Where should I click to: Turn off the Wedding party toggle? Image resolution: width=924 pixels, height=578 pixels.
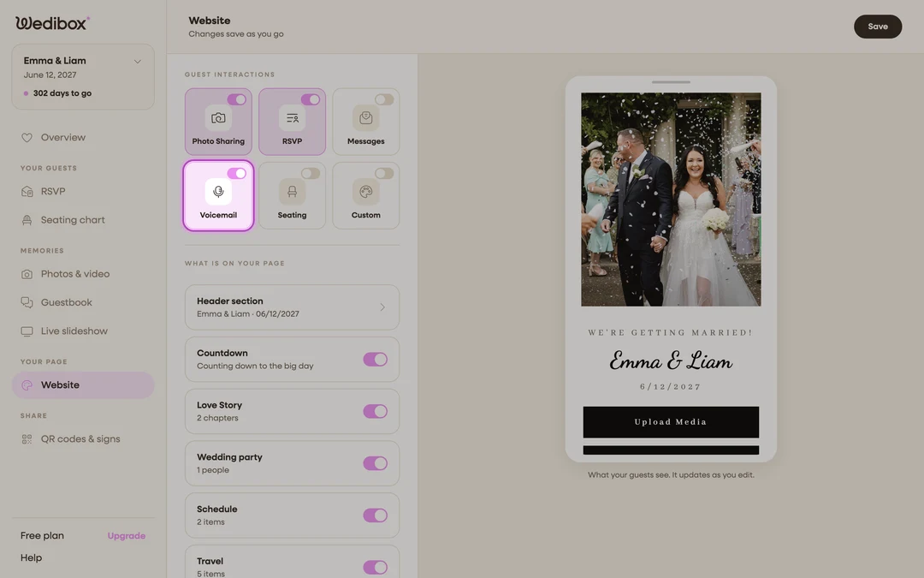[x=376, y=463]
